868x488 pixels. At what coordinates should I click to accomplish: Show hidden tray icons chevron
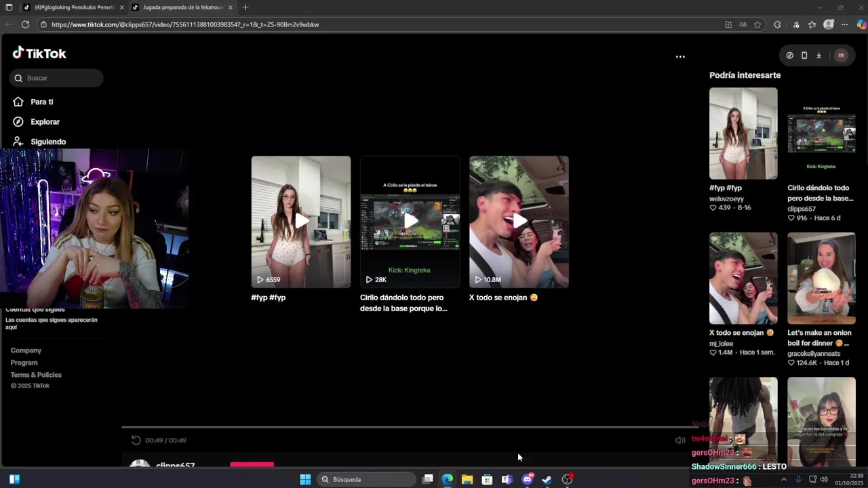coord(783,479)
